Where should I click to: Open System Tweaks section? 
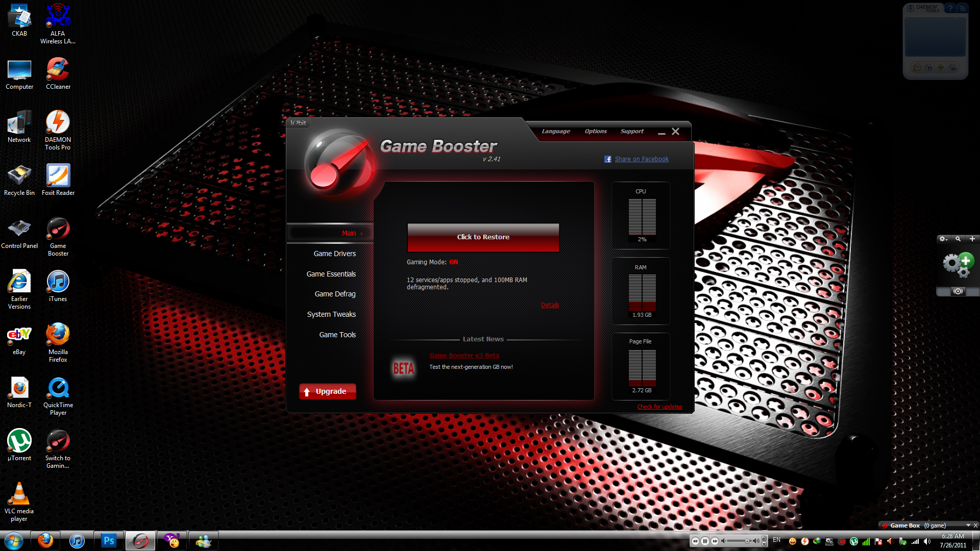(x=330, y=314)
